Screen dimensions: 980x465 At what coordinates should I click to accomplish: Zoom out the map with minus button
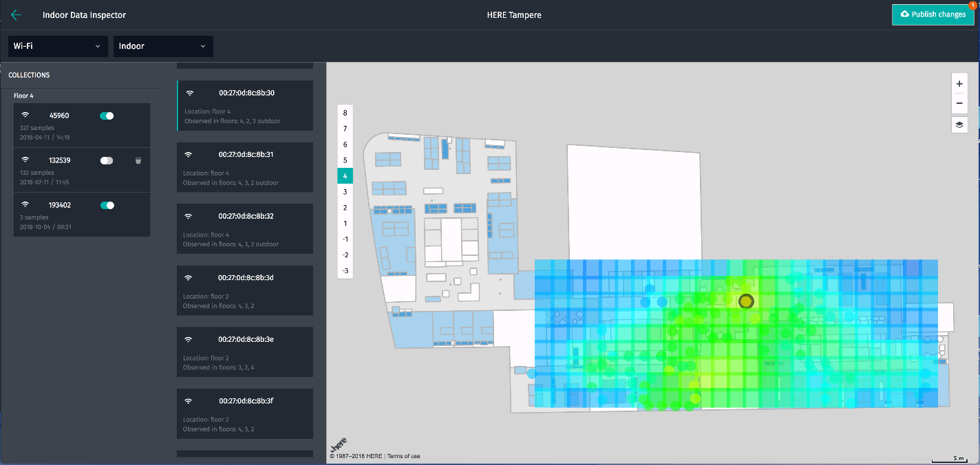(x=960, y=104)
